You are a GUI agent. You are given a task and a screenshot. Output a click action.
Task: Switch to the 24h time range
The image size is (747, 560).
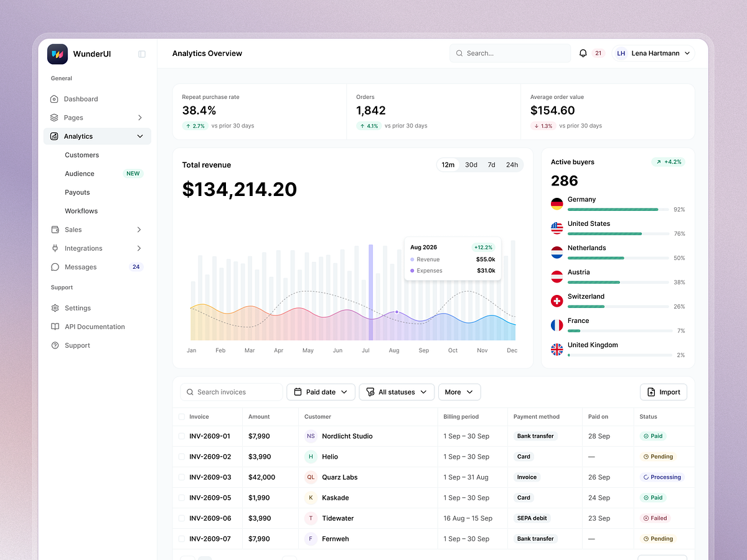(512, 165)
